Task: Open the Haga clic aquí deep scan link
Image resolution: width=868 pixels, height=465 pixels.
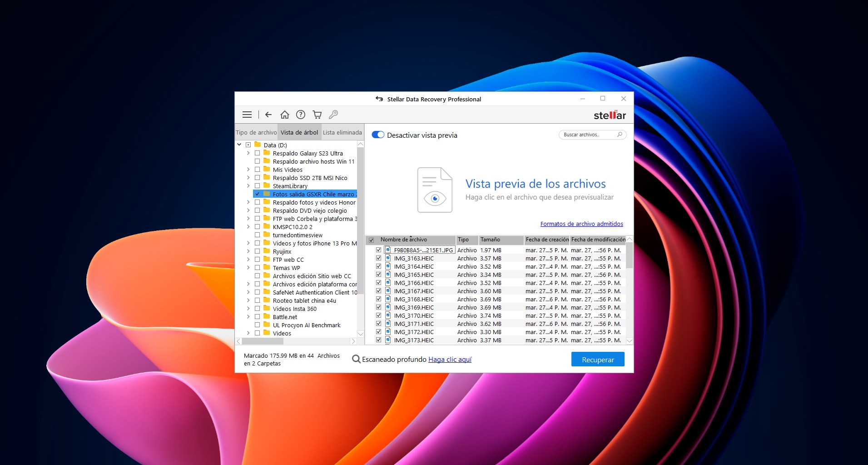Action: click(x=450, y=359)
